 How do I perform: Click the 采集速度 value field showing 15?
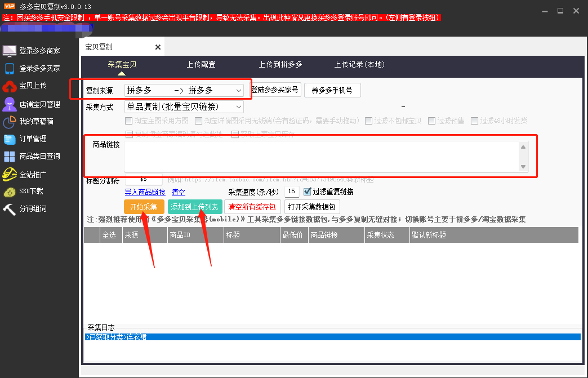(292, 192)
